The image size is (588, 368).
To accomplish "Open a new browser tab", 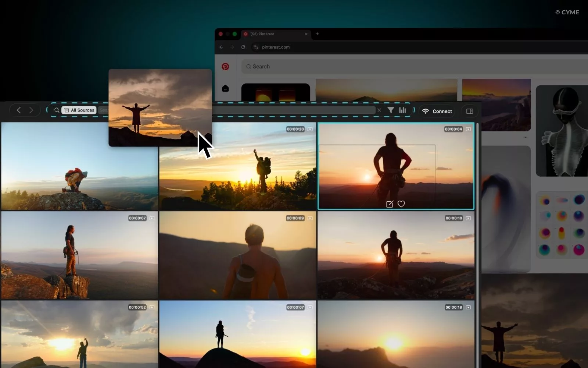I will [317, 34].
